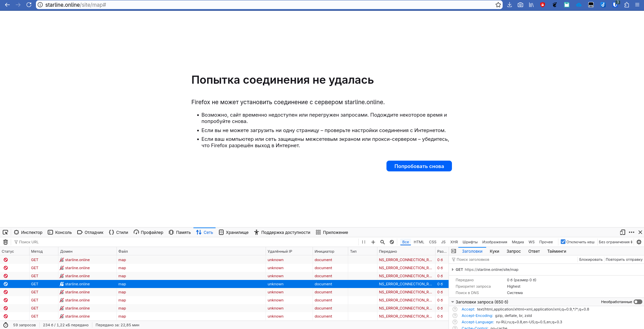Open the request blocking icon in toolbar

392,242
